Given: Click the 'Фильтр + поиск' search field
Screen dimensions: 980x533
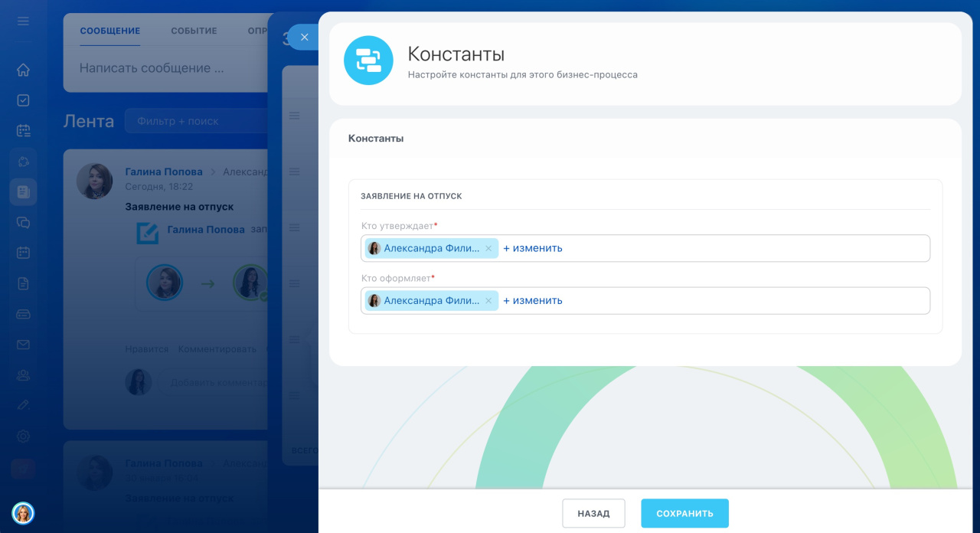Looking at the screenshot, I should coord(195,121).
